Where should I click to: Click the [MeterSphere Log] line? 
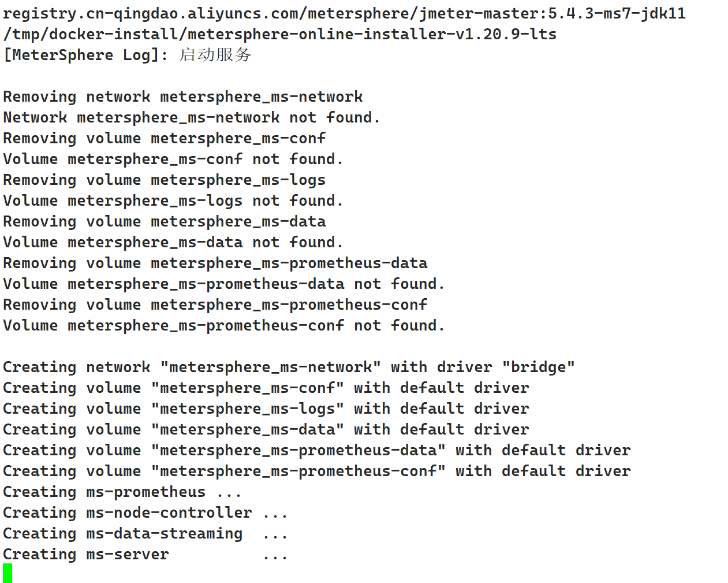[127, 55]
